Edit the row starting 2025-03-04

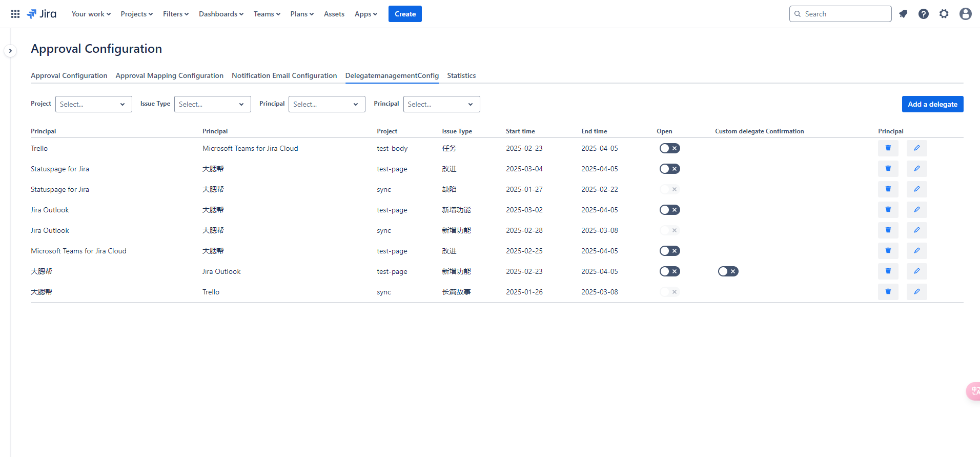pyautogui.click(x=917, y=169)
